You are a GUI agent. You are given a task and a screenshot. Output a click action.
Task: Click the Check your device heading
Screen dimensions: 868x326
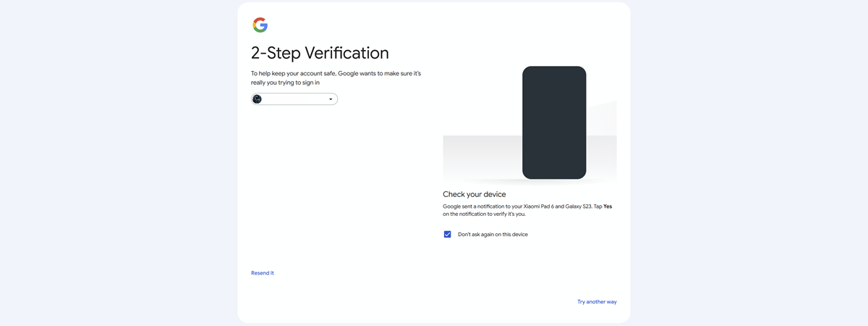click(x=475, y=194)
